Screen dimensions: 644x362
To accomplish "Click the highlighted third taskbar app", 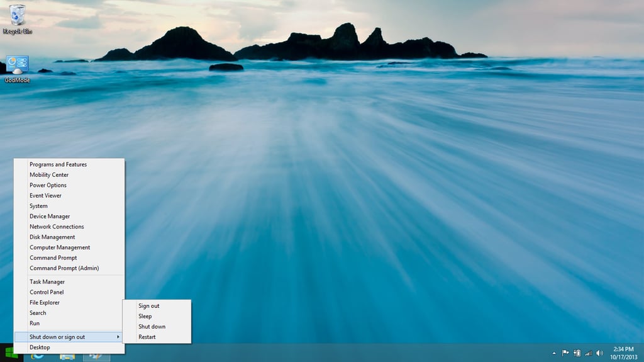I will [x=96, y=357].
